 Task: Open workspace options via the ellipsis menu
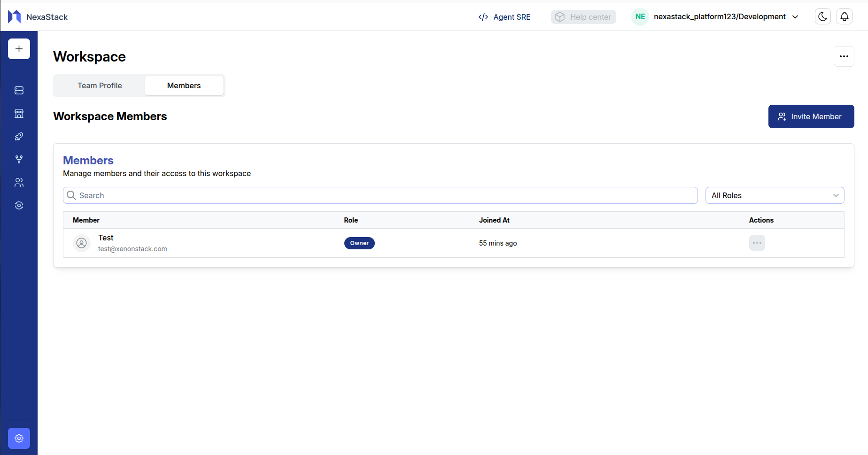pyautogui.click(x=844, y=56)
